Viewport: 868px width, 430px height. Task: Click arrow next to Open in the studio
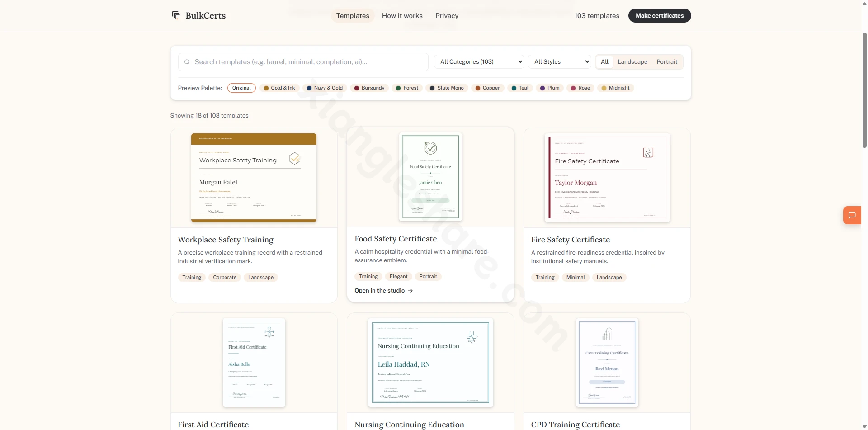[410, 291]
